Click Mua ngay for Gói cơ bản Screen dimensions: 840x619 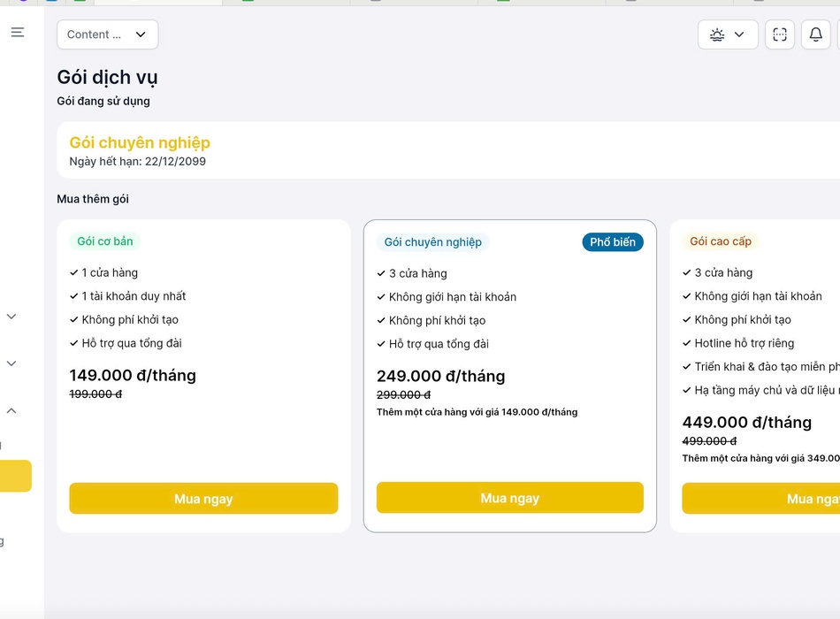203,499
